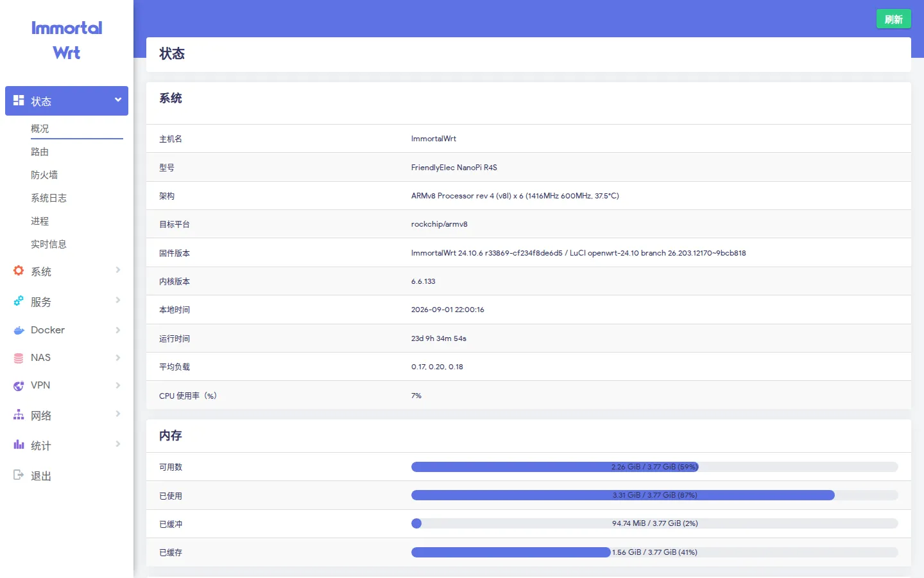Click the VPN globe icon

tap(19, 385)
